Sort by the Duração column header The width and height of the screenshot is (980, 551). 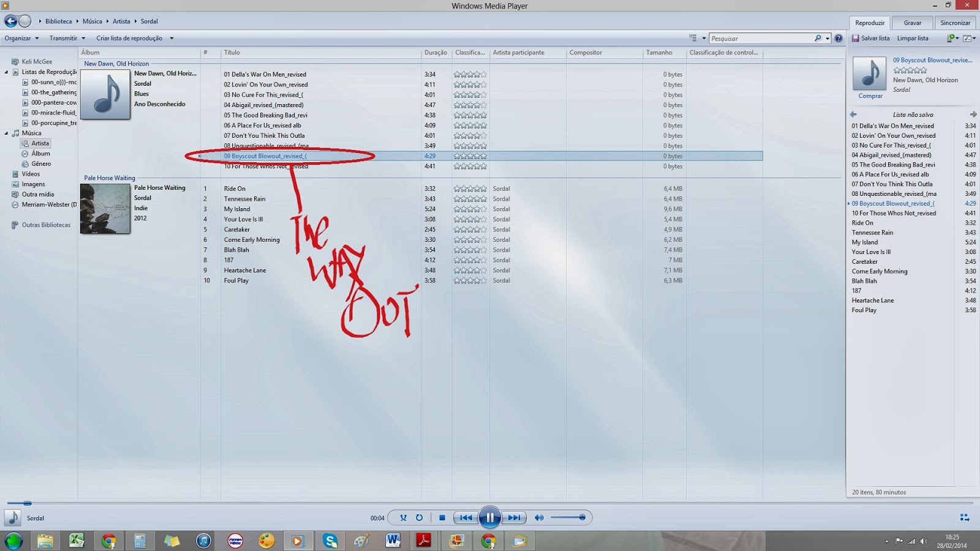pos(437,53)
